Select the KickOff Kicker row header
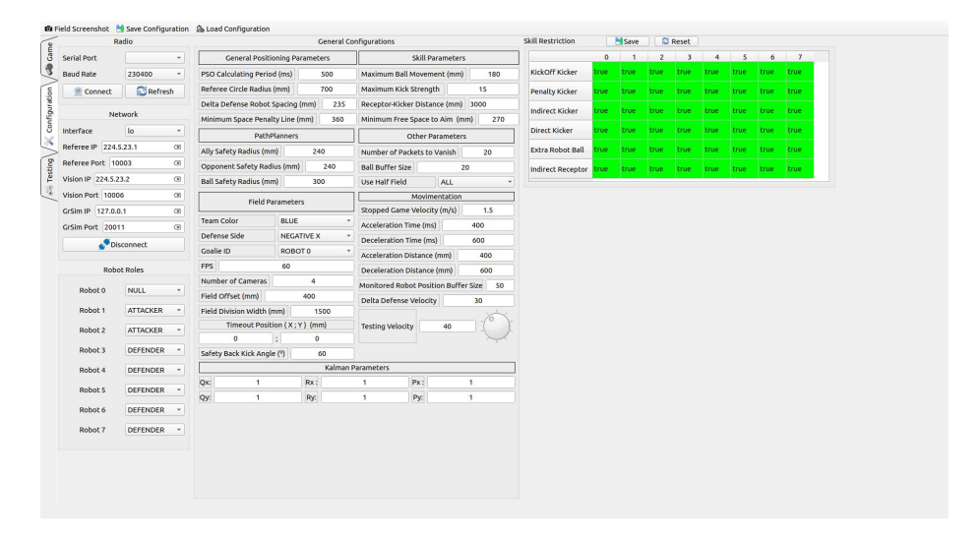Screen dimensions: 980x541 click(561, 72)
